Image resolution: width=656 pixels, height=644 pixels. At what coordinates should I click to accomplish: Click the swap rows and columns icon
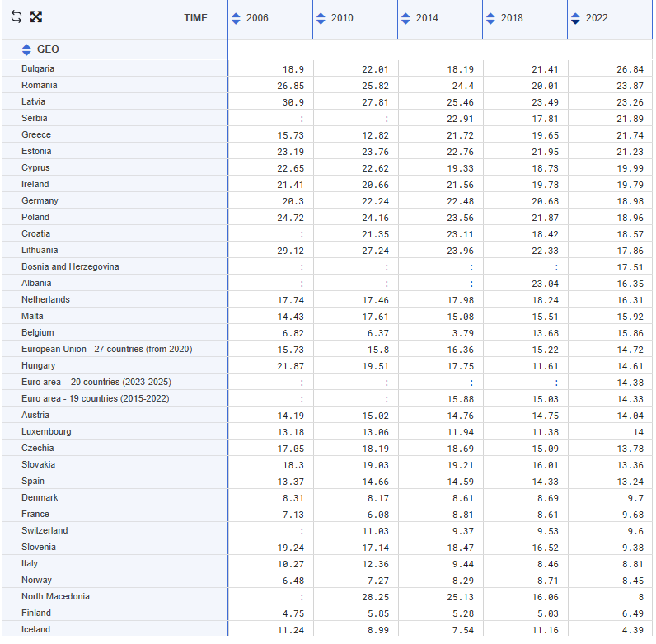click(16, 16)
